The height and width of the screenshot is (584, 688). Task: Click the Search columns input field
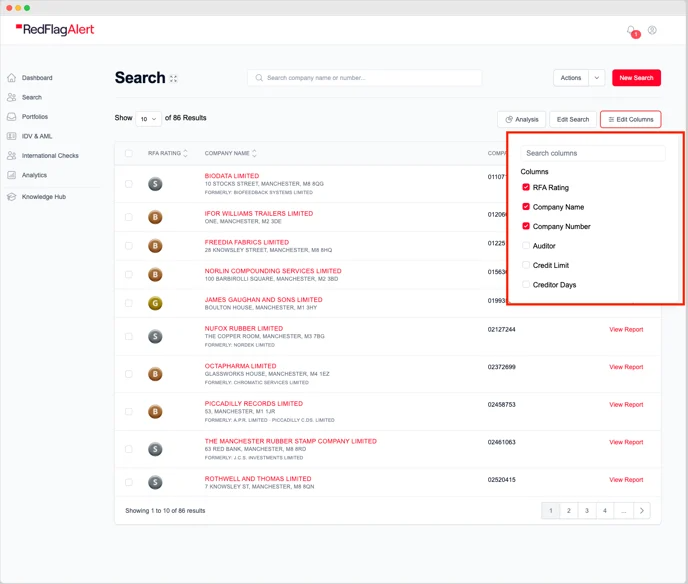tap(593, 153)
